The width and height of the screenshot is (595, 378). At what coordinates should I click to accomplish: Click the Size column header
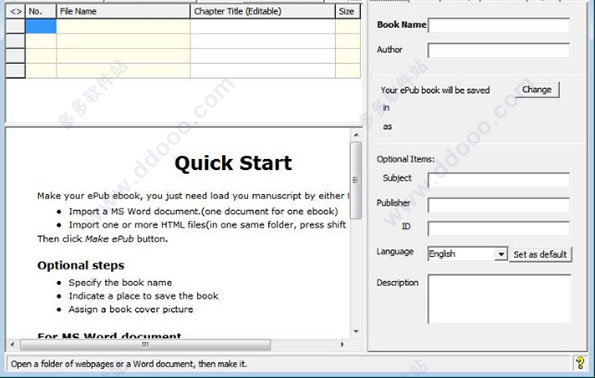click(348, 11)
